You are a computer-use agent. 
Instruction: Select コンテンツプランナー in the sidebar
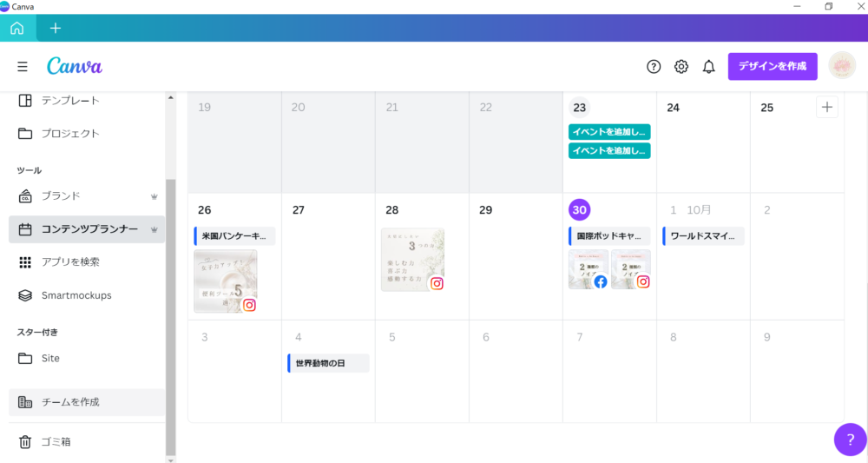tap(87, 229)
